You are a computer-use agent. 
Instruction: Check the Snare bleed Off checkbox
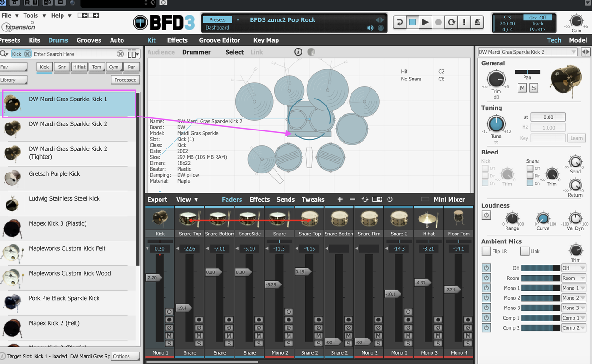530,168
